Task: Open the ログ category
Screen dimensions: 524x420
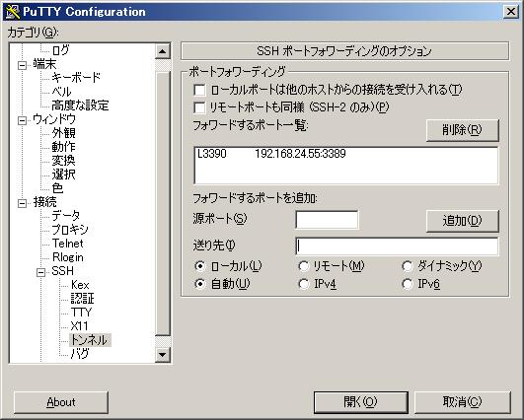Action: coord(60,50)
